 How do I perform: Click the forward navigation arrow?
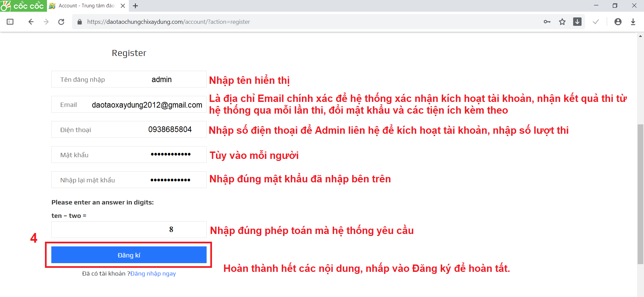[46, 22]
